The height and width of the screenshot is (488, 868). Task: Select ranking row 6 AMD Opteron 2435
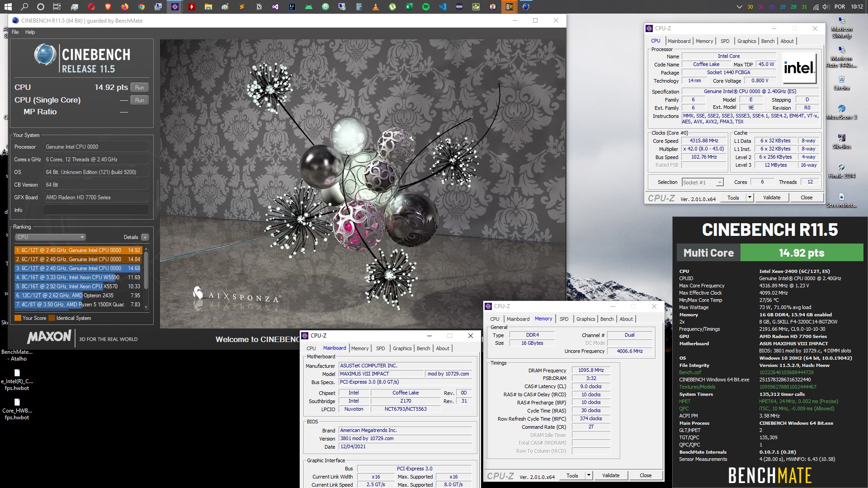tap(78, 296)
